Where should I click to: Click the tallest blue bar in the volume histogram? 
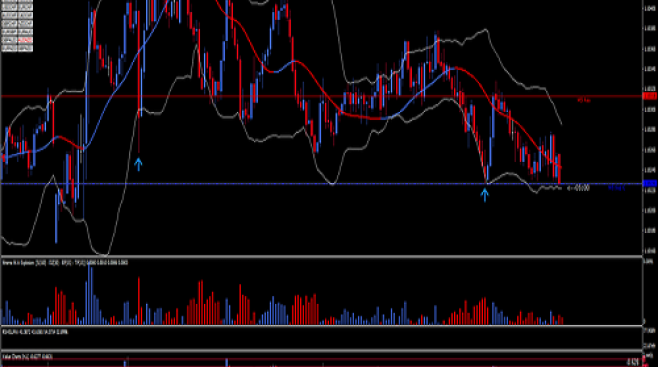pyautogui.click(x=89, y=294)
